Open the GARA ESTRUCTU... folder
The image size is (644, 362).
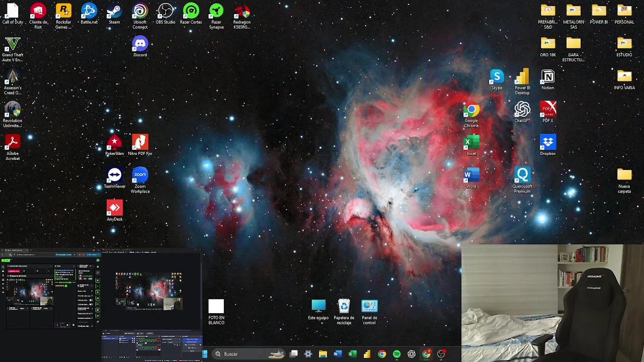tap(574, 49)
